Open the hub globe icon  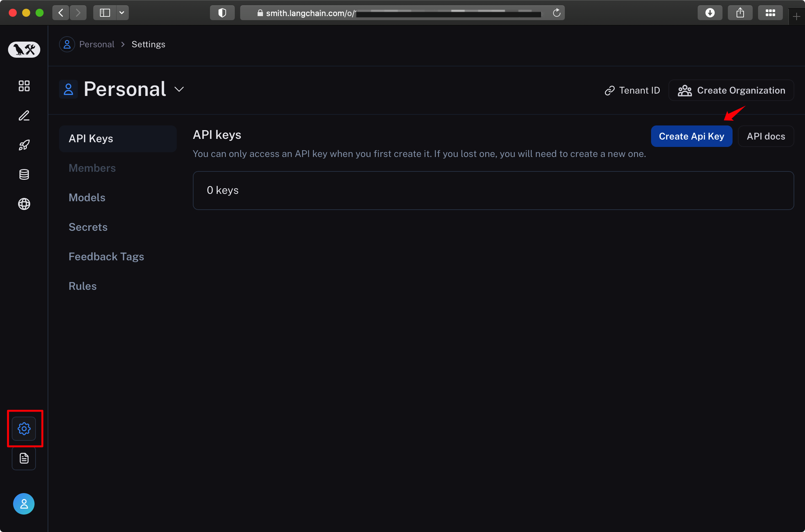click(24, 204)
